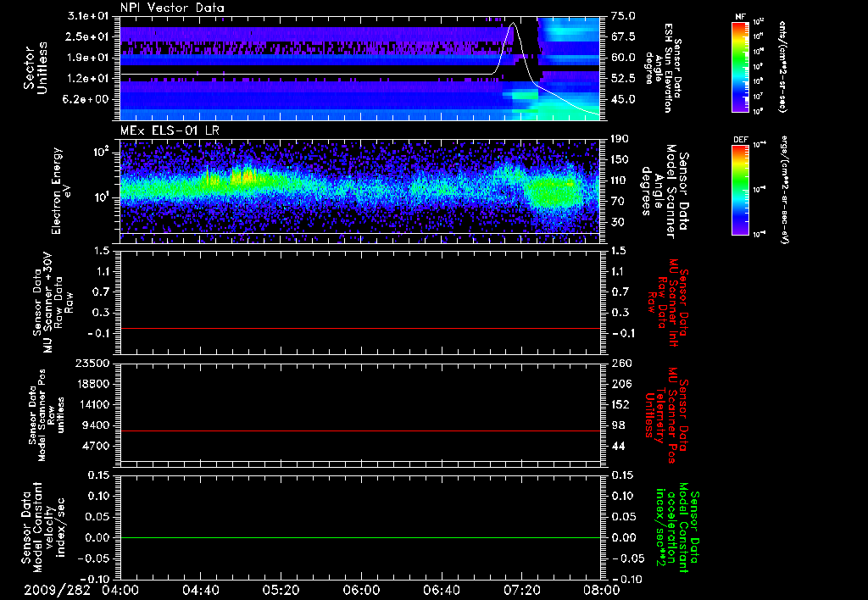The height and width of the screenshot is (600, 868).
Task: Click the green velocity line in bottom panel
Action: 360,537
